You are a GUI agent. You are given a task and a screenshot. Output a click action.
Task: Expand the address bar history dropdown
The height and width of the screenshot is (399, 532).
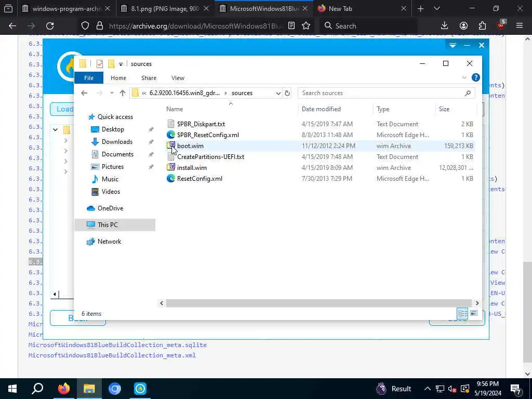[x=278, y=93]
